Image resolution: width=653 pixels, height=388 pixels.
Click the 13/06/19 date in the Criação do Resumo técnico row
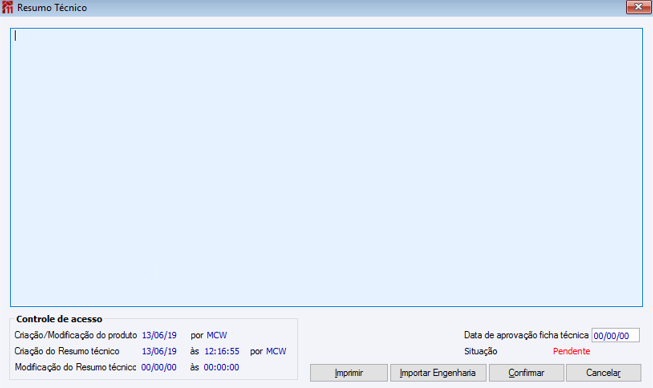coord(159,351)
